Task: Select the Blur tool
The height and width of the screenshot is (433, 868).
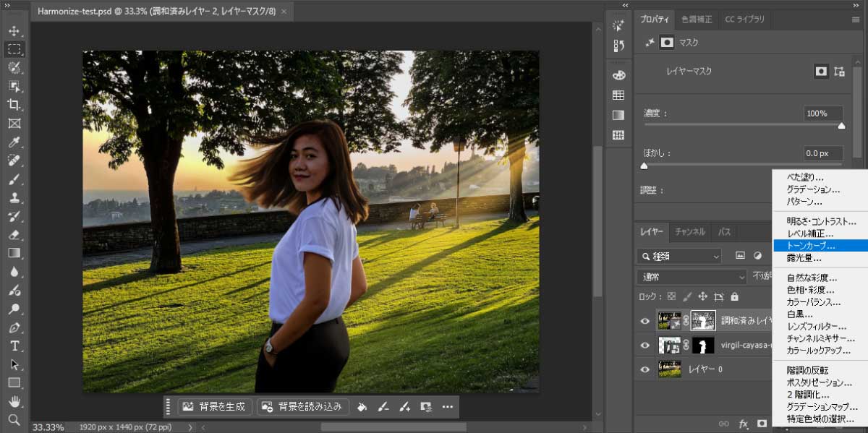Action: click(14, 272)
